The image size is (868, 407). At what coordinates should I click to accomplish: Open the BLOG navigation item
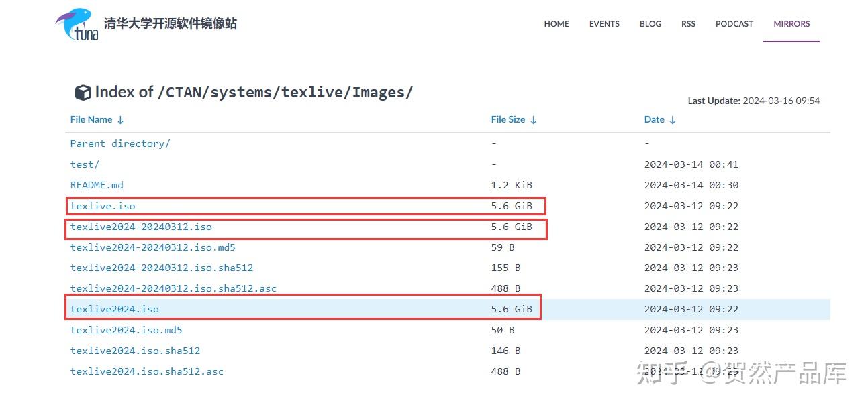coord(650,24)
